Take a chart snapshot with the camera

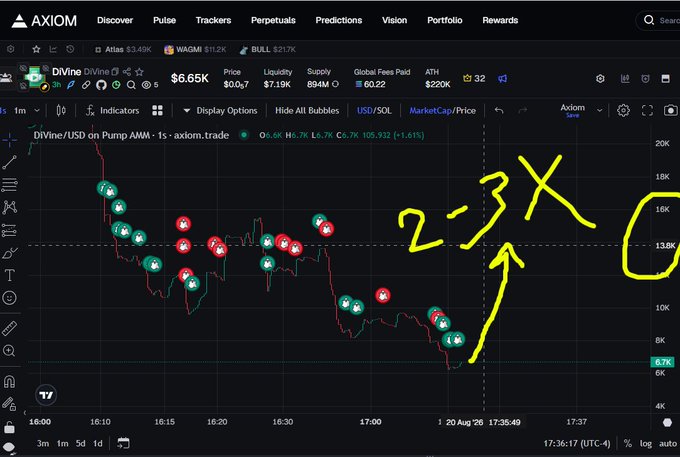[670, 111]
